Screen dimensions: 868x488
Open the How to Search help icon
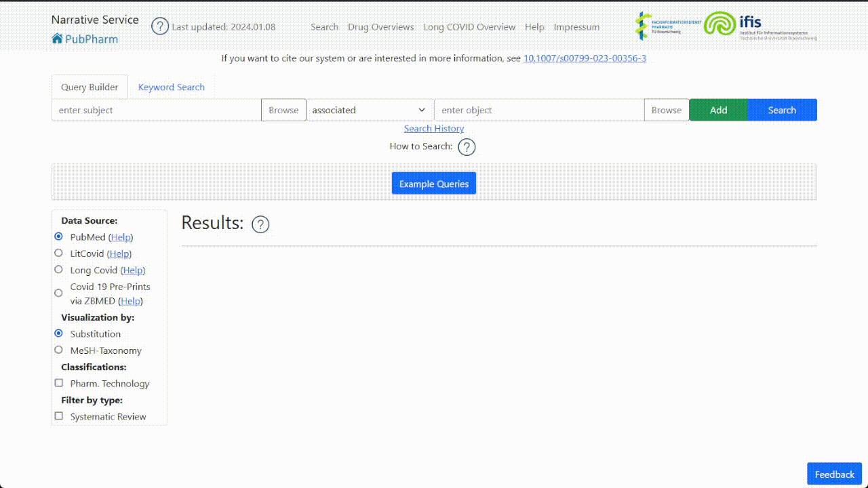pos(467,147)
